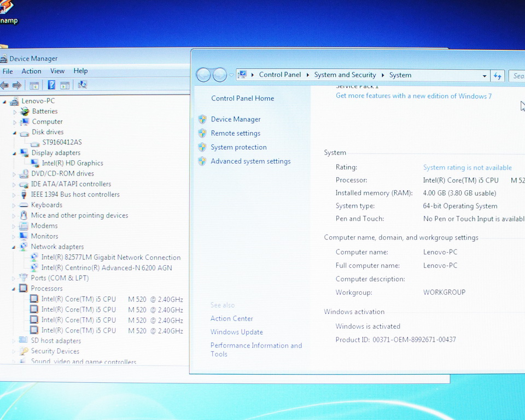The width and height of the screenshot is (525, 420).
Task: Open the Action Center link
Action: tap(232, 318)
